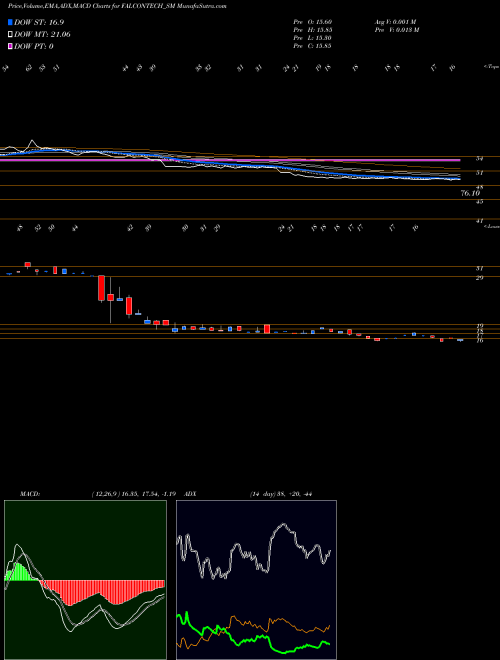Click the large red candlestick near 29

(101, 288)
